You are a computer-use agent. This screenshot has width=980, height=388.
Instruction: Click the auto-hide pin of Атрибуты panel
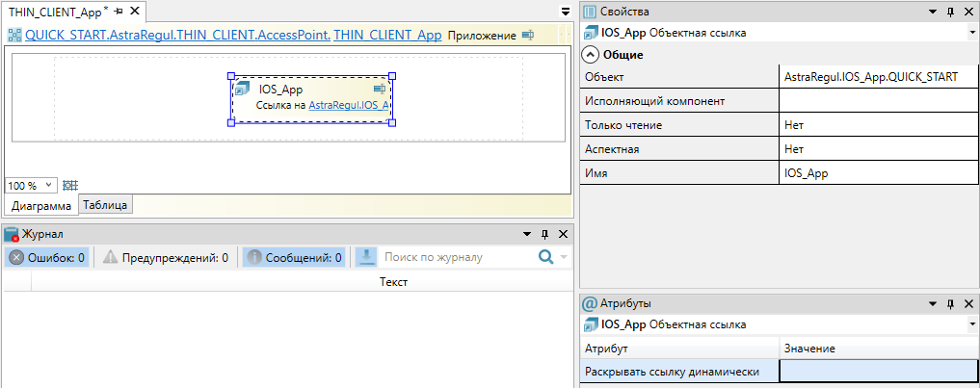(x=950, y=303)
